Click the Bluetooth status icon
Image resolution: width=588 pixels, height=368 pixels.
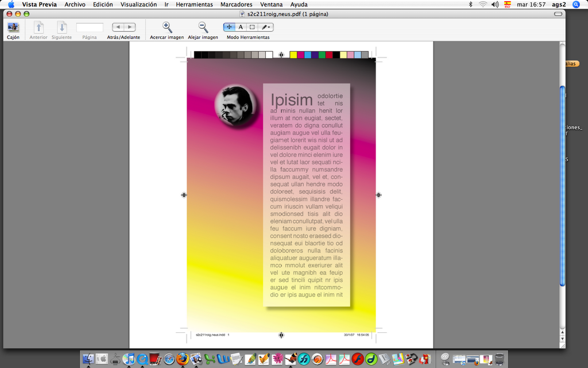471,5
